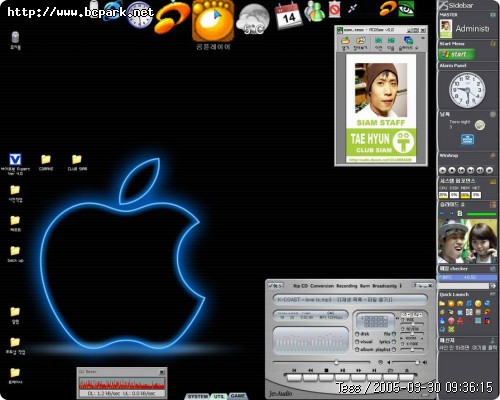Open JetAudio's right effect preset dropdown
This screenshot has width=500, height=400.
[417, 315]
